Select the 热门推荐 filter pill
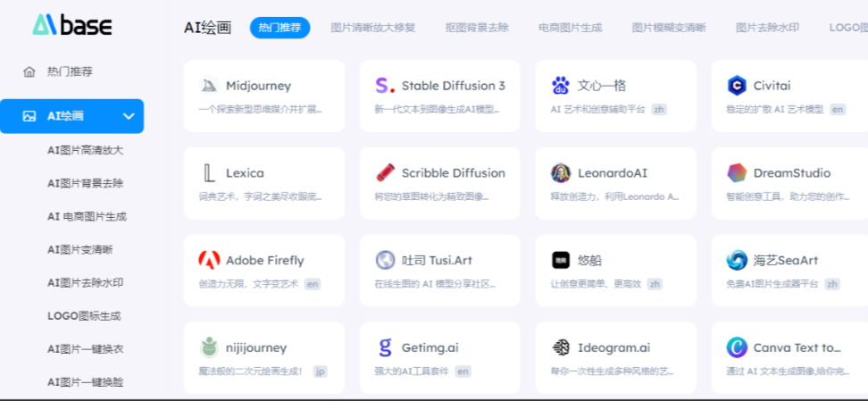Screen dimensions: 868x401 pyautogui.click(x=280, y=28)
